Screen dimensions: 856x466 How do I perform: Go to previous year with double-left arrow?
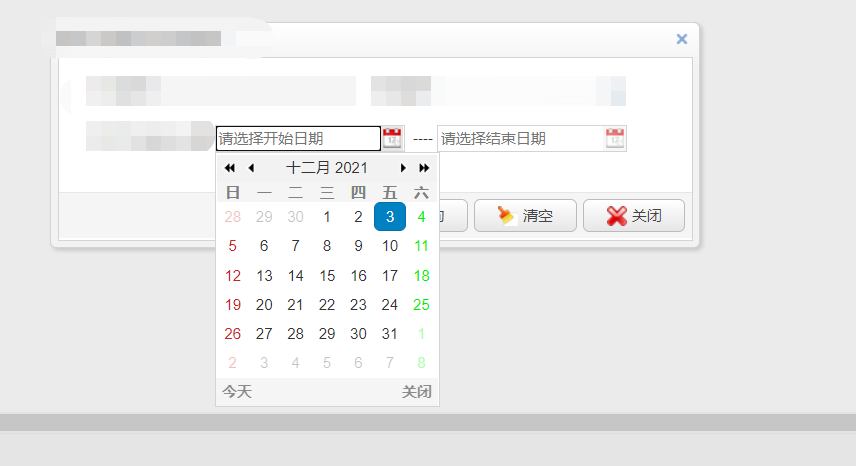pyautogui.click(x=230, y=168)
